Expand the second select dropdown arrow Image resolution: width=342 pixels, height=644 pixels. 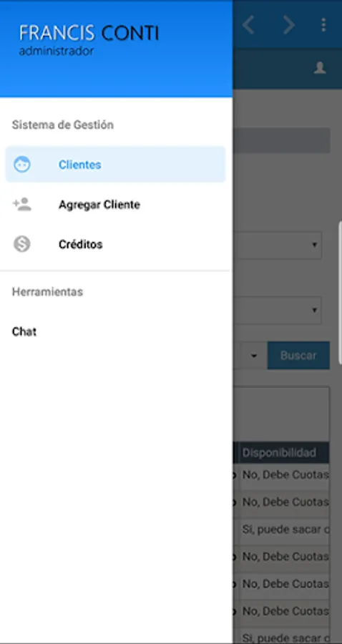coord(315,310)
